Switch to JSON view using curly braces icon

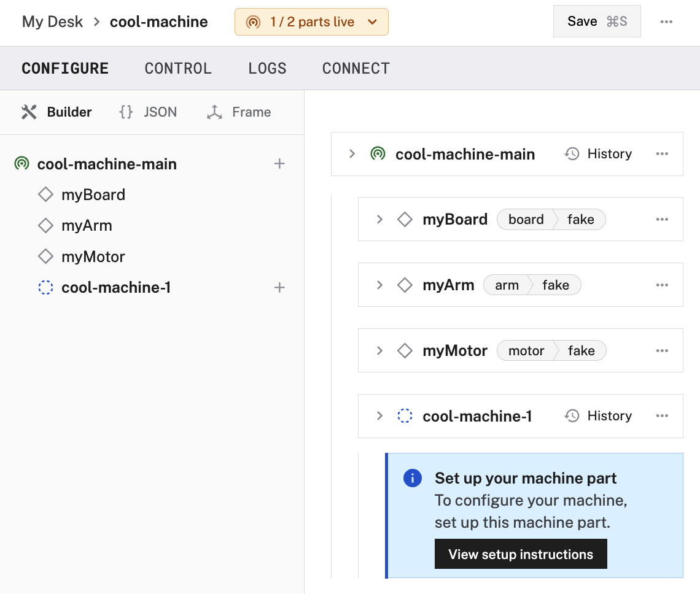tap(125, 112)
